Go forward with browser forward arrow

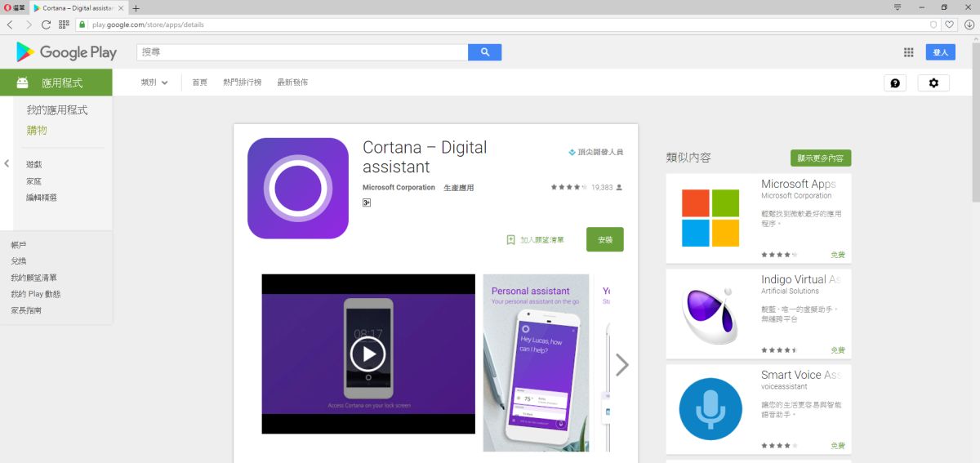(x=29, y=24)
